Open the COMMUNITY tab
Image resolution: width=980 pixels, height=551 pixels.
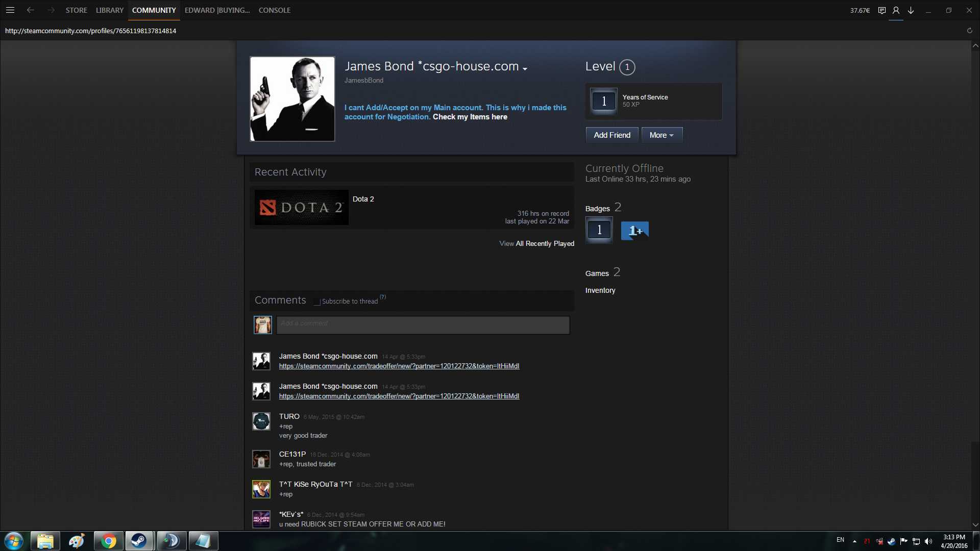[154, 10]
